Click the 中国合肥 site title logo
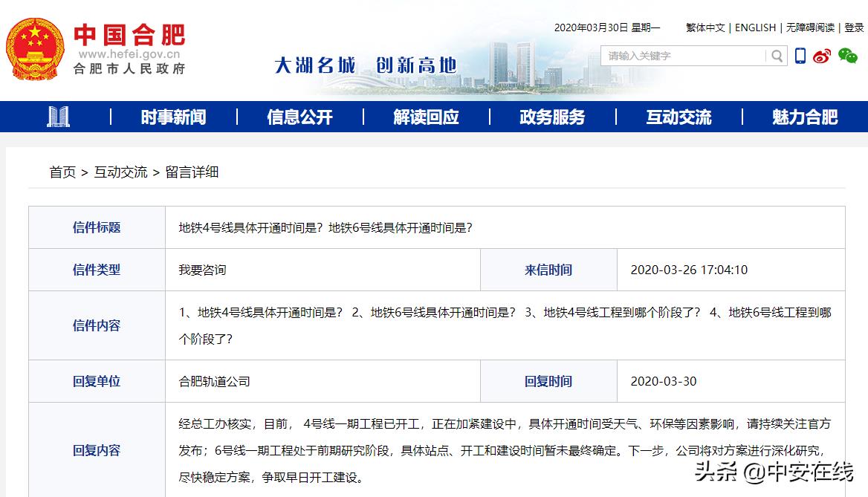Viewport: 868px width, 497px height. click(x=129, y=35)
